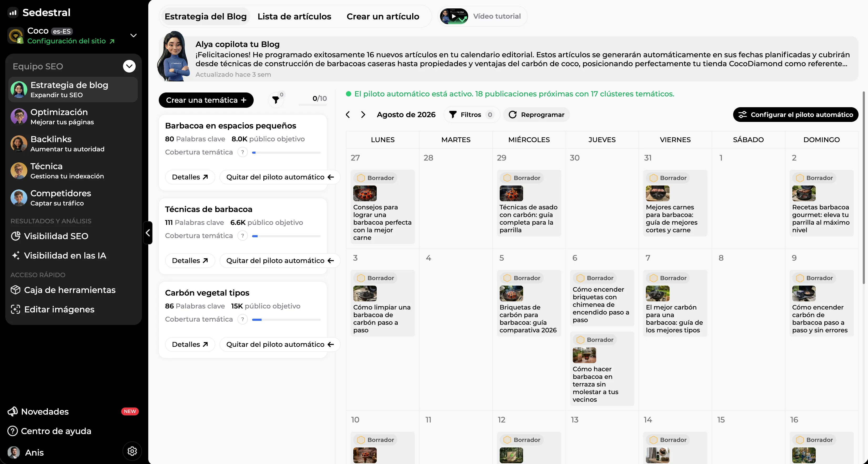Click the Caja de herramientas box icon
Viewport: 868px width, 464px height.
click(x=16, y=290)
